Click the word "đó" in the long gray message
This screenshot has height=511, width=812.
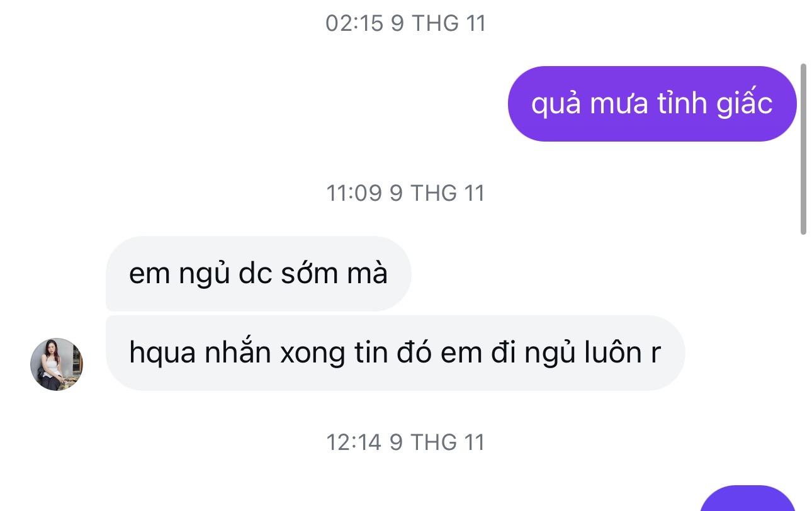tap(414, 354)
